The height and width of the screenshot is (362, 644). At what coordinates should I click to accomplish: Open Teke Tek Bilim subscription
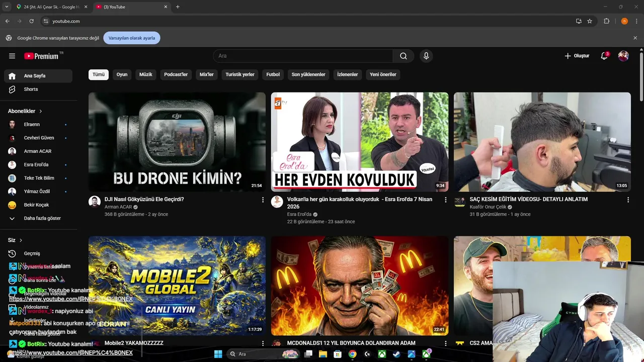coord(38,178)
